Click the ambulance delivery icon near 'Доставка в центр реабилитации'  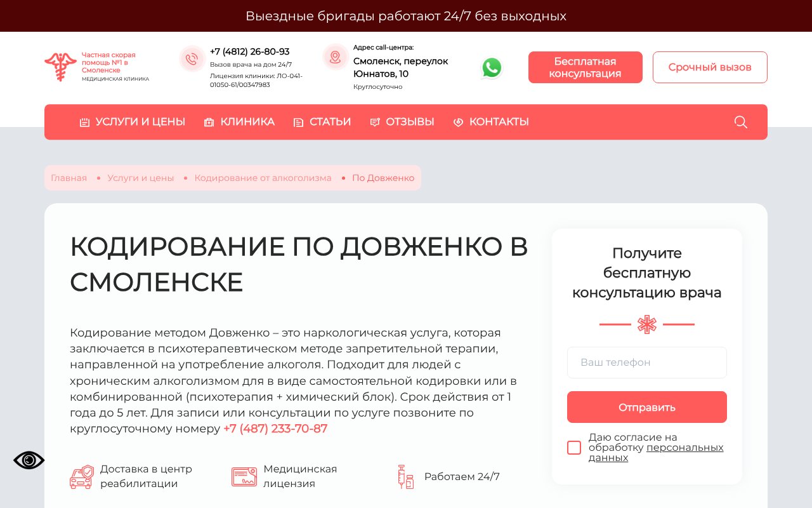pyautogui.click(x=82, y=476)
